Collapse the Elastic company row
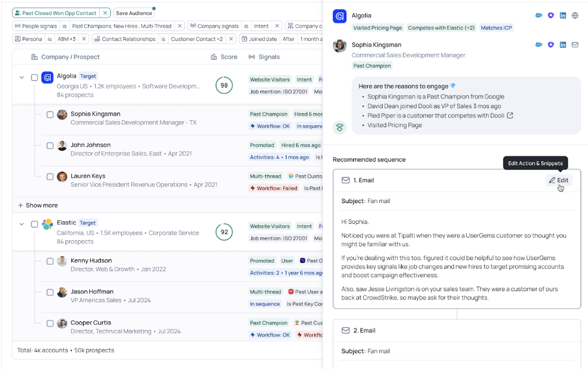588x369 pixels. click(x=22, y=224)
